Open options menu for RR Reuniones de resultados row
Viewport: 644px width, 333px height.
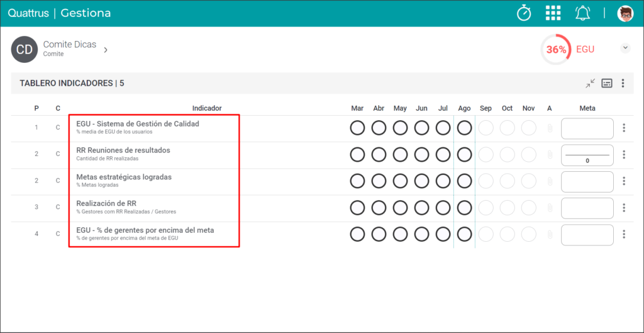tap(624, 155)
